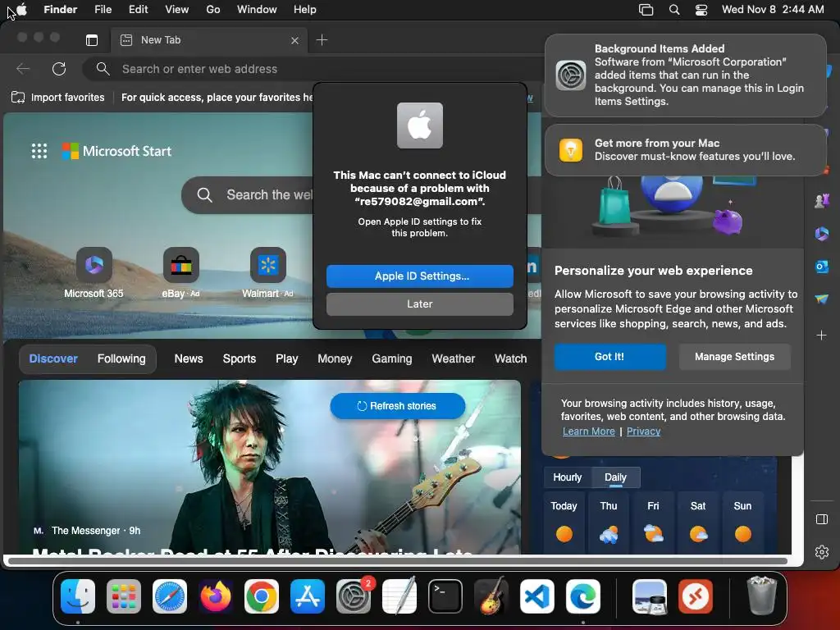
Task: Select the Daily weather tab
Action: (x=615, y=477)
